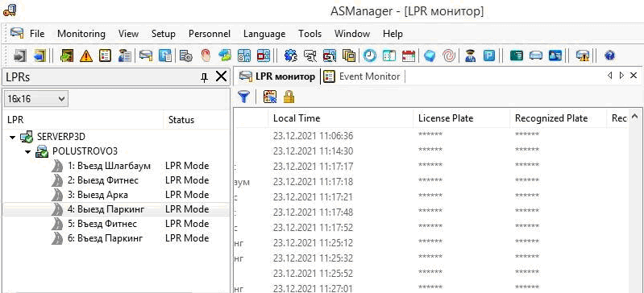Click the gray login door icon

[19, 56]
